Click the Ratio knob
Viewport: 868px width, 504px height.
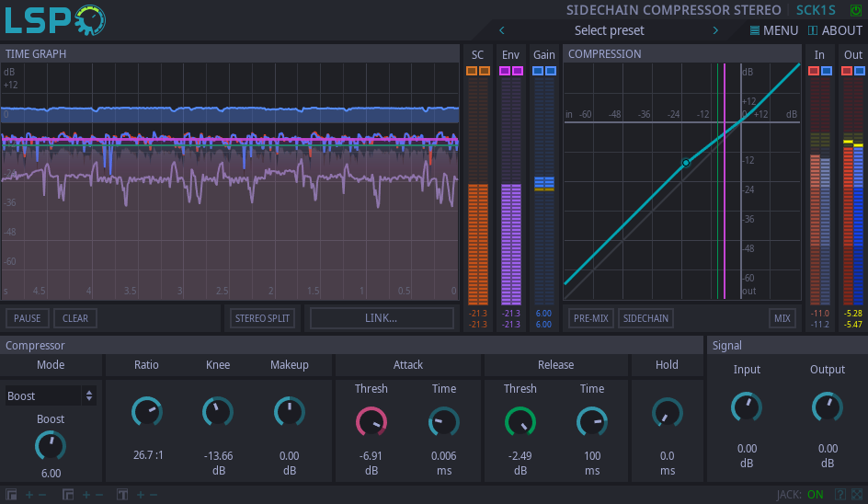pyautogui.click(x=146, y=412)
